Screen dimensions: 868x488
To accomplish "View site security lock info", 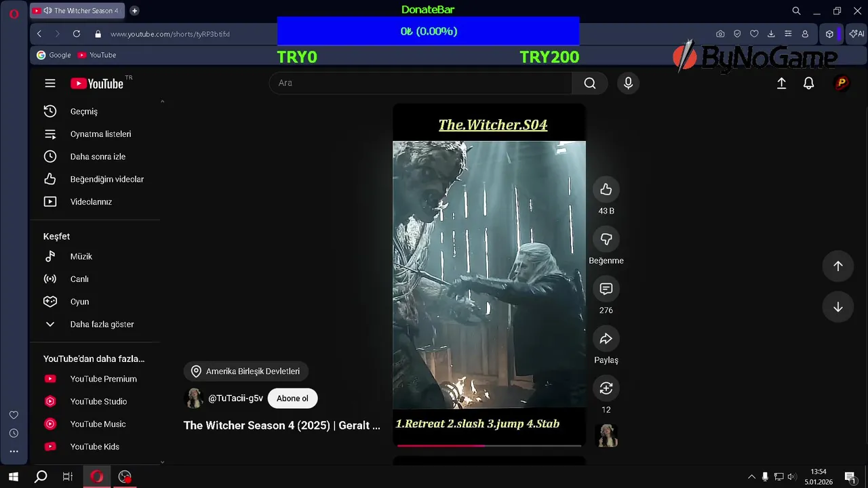I will coord(98,34).
